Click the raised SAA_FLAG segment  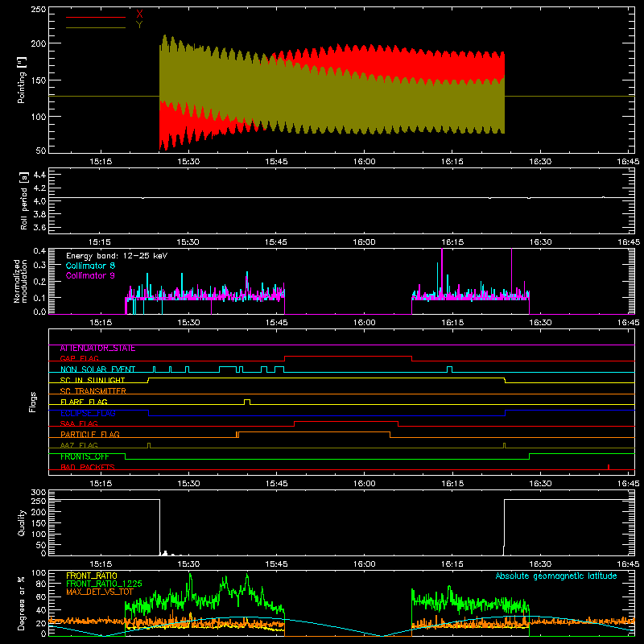(346, 422)
